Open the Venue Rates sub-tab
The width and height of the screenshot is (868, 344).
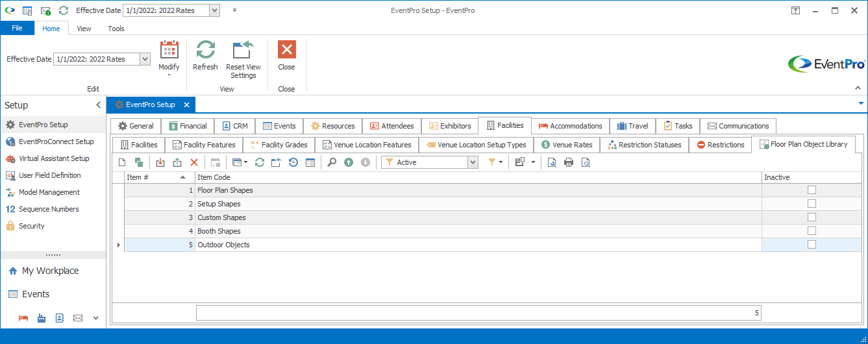click(x=566, y=145)
